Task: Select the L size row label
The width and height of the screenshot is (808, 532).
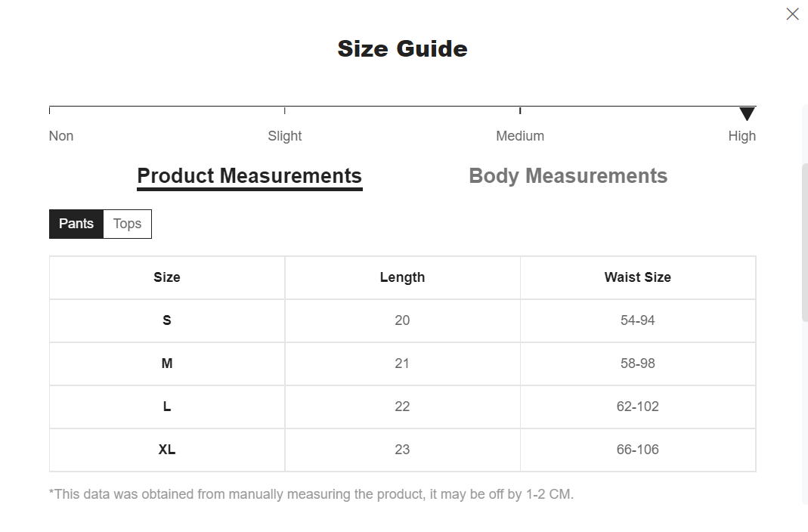Action: (167, 407)
